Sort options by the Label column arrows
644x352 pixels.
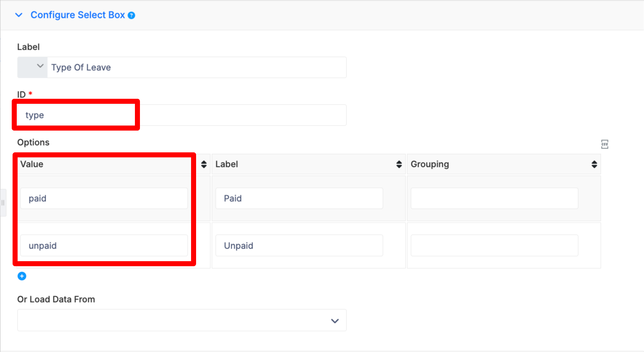[399, 164]
